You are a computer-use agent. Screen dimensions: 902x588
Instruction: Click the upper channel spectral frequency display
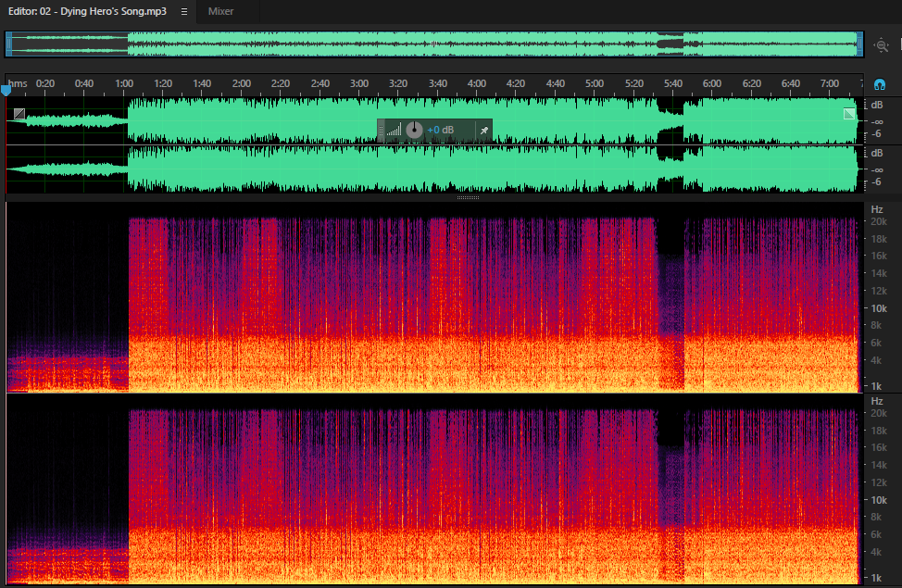point(434,297)
